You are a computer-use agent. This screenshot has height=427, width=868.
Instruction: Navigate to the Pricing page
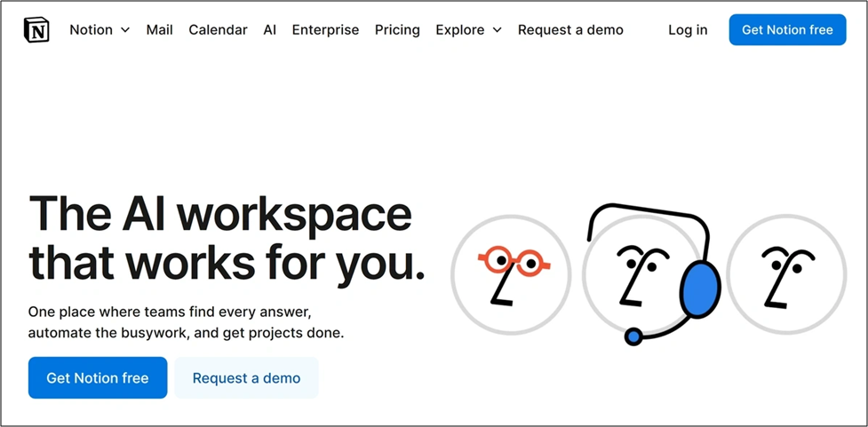coord(397,30)
